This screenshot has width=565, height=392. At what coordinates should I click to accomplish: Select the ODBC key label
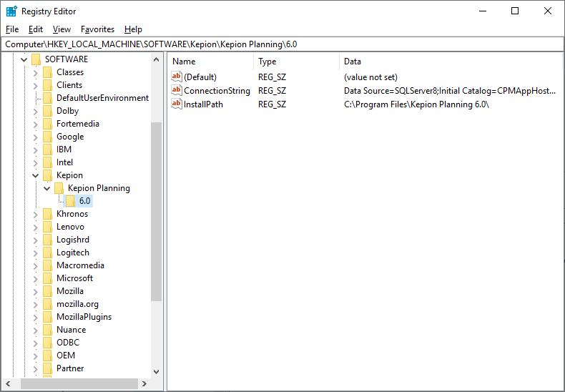pos(68,343)
